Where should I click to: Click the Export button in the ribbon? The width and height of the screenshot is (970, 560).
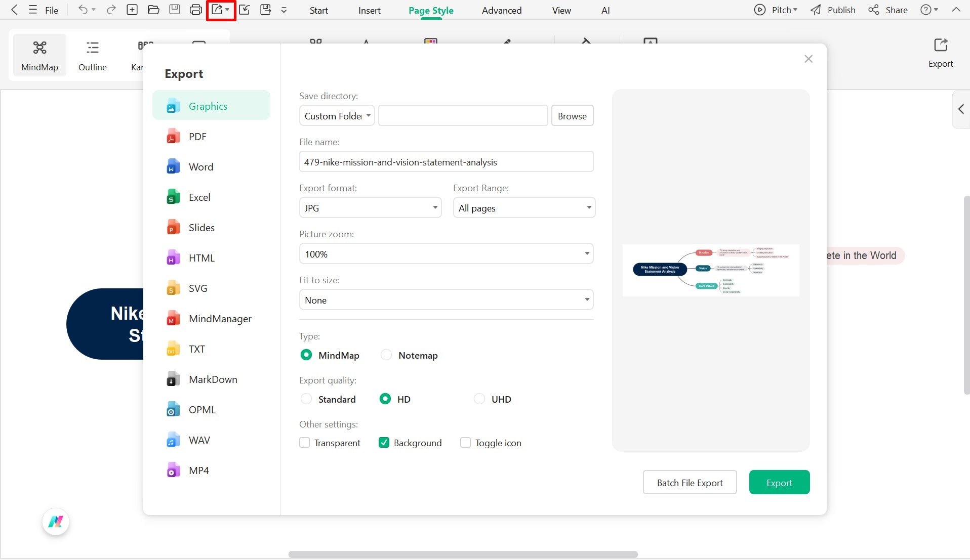[x=941, y=53]
